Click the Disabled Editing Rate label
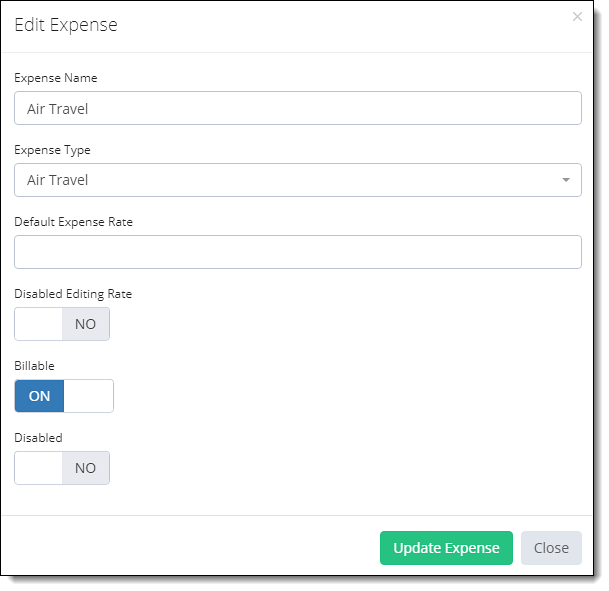Screen dimensions: 609x591 [73, 294]
